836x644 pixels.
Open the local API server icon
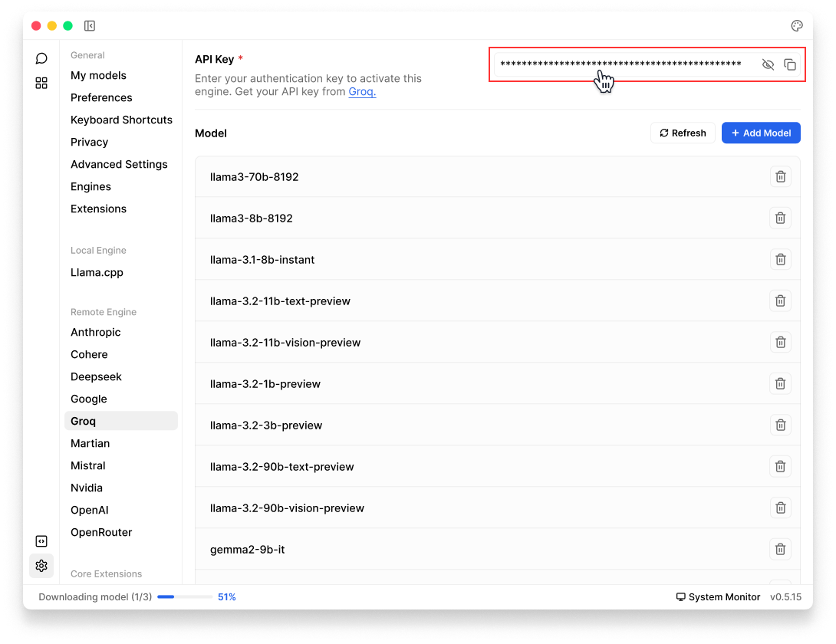[41, 541]
